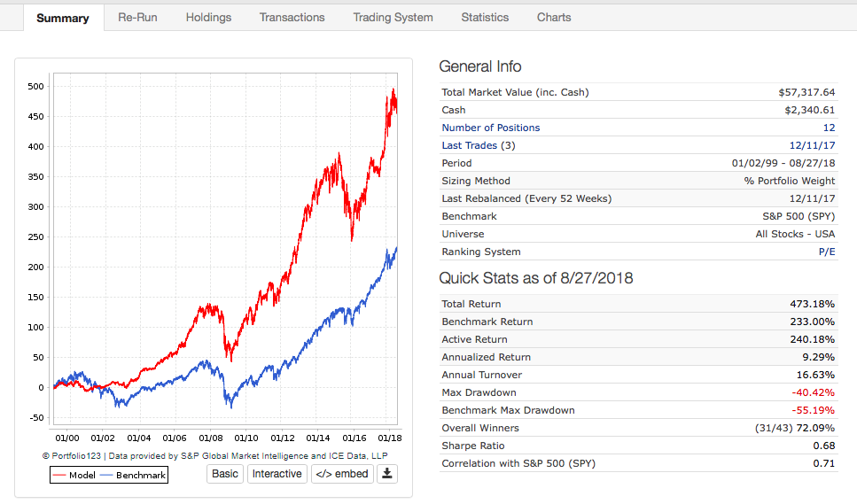
Task: Follow the Number of Positions link
Action: tap(490, 128)
